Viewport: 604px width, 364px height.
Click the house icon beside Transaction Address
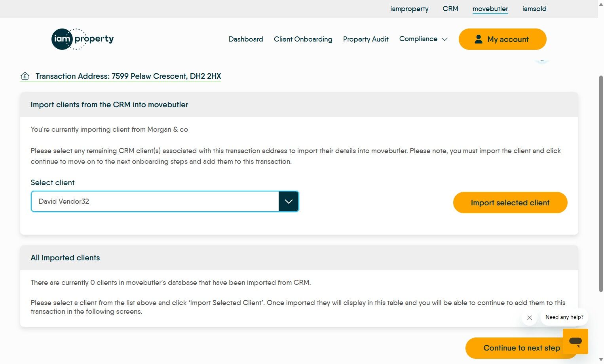25,76
